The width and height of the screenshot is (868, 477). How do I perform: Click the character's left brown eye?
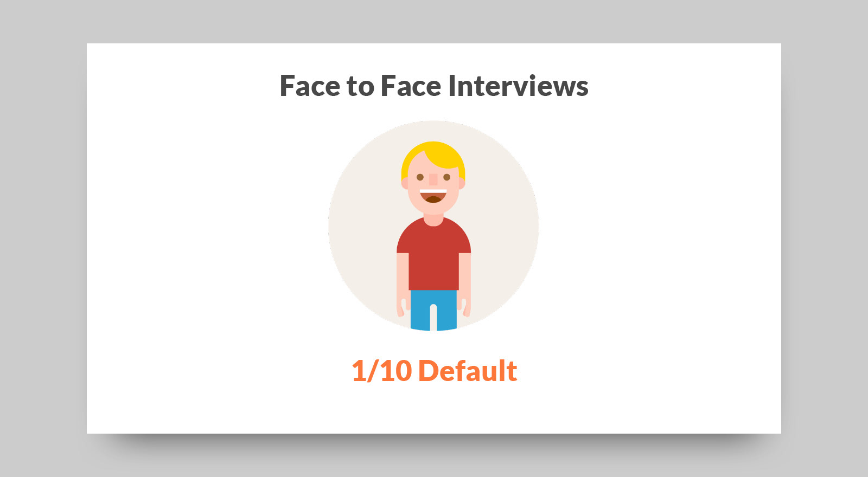click(x=420, y=177)
